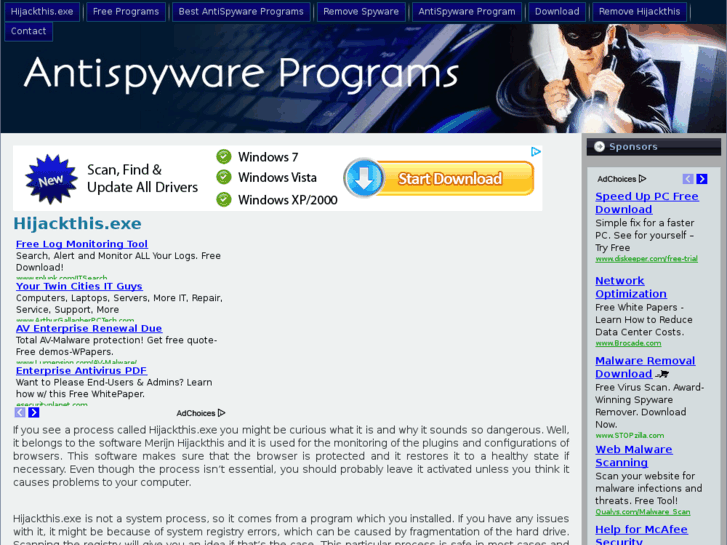Open the AntiSpyware Program tab
The image size is (727, 545).
point(466,12)
